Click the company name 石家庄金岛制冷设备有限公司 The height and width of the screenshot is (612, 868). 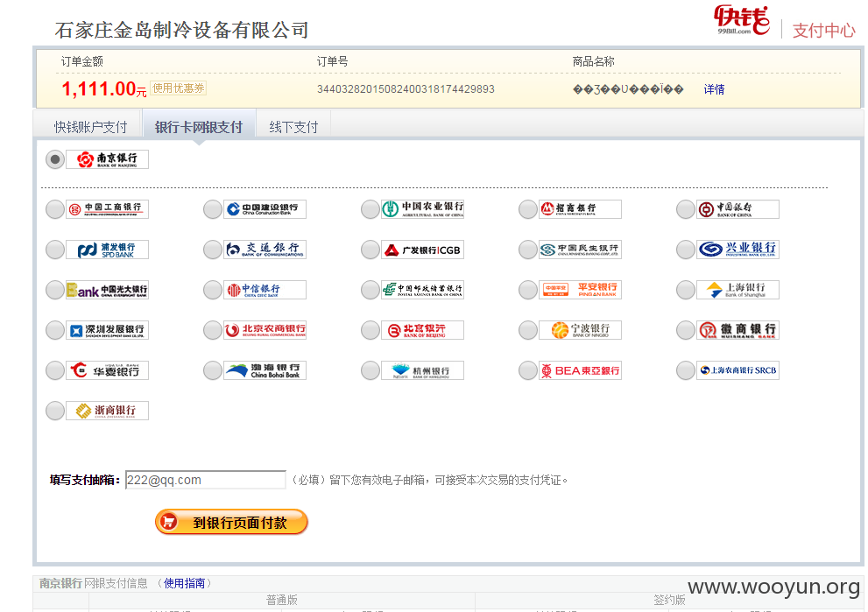point(181,30)
